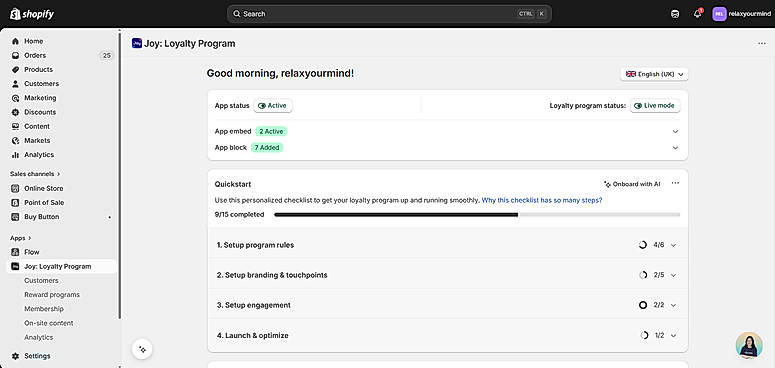Expand Setup program rules chevron
The image size is (775, 368).
coord(673,245)
